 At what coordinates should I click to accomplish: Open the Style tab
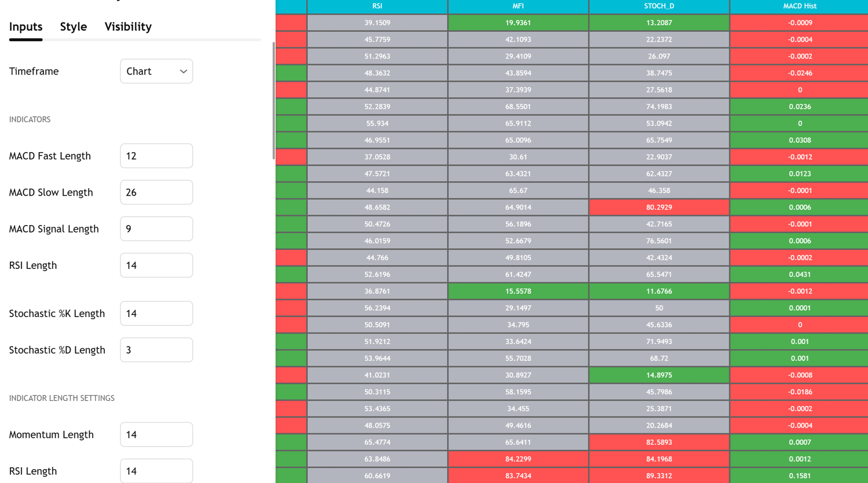(x=73, y=27)
